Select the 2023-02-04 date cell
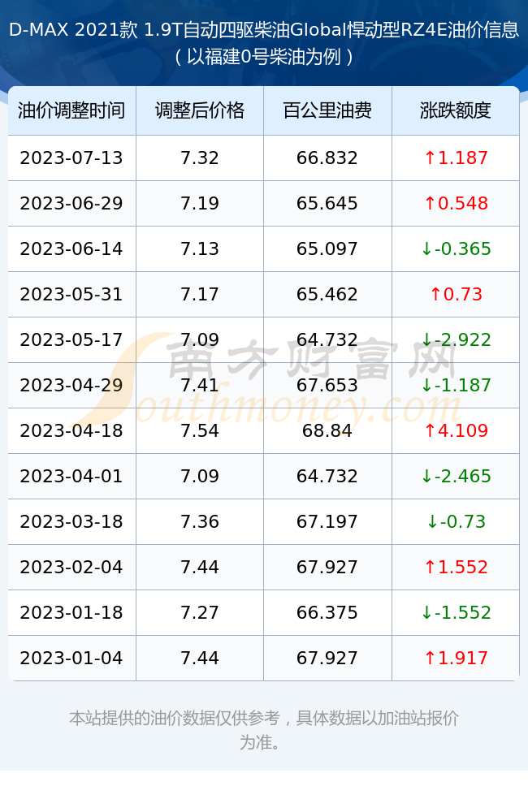This screenshot has height=812, width=528. point(71,567)
